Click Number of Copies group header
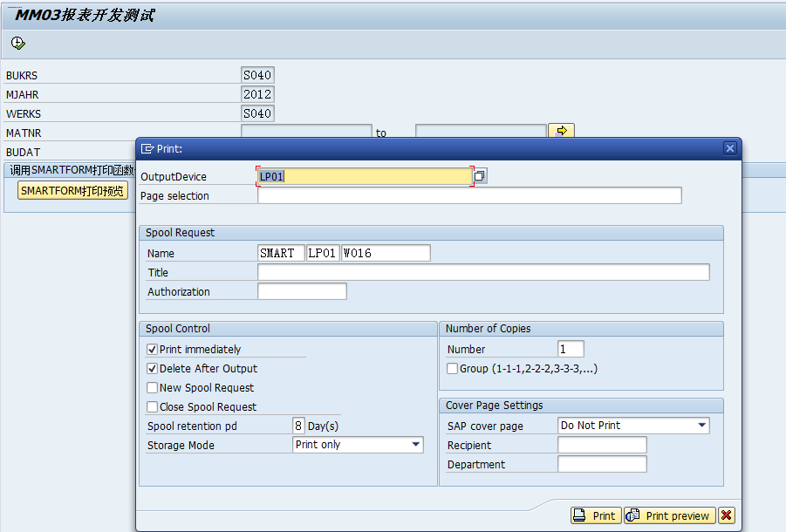Viewport: 786px width, 532px height. point(582,329)
